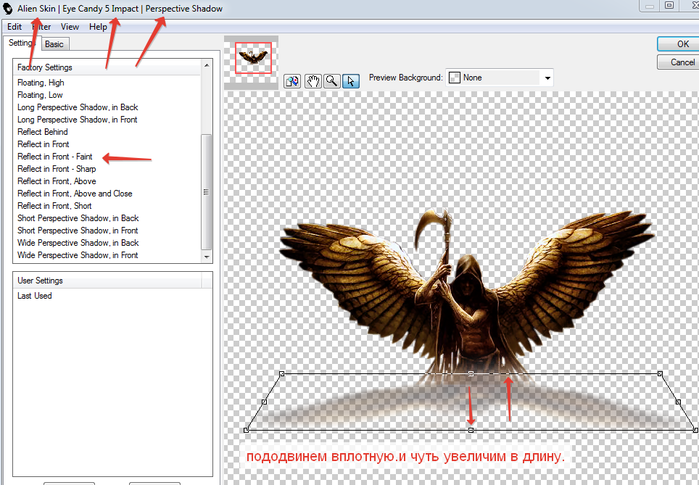Viewport: 699px width, 485px height.
Task: Click the shadow box bottom-center handle
Action: click(x=471, y=430)
